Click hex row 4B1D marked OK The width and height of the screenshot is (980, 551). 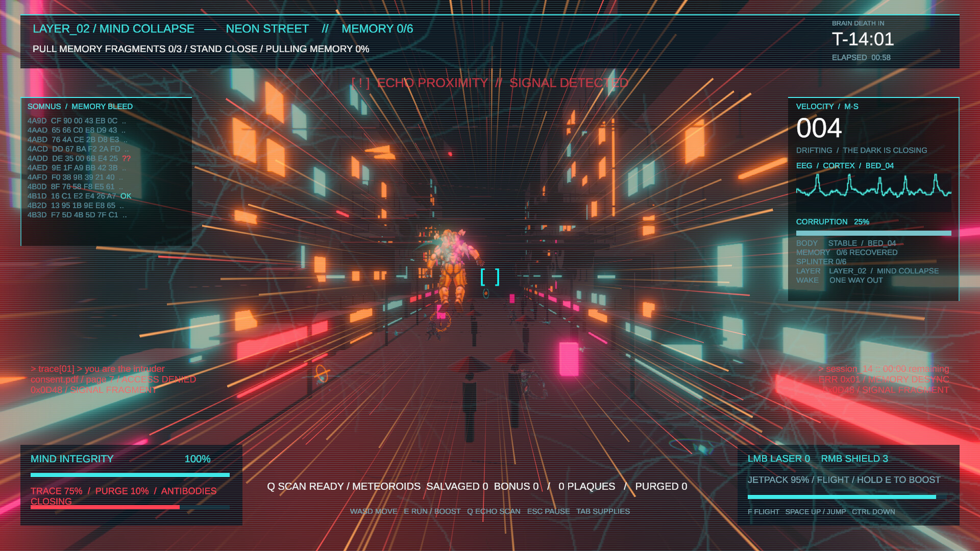click(x=80, y=196)
